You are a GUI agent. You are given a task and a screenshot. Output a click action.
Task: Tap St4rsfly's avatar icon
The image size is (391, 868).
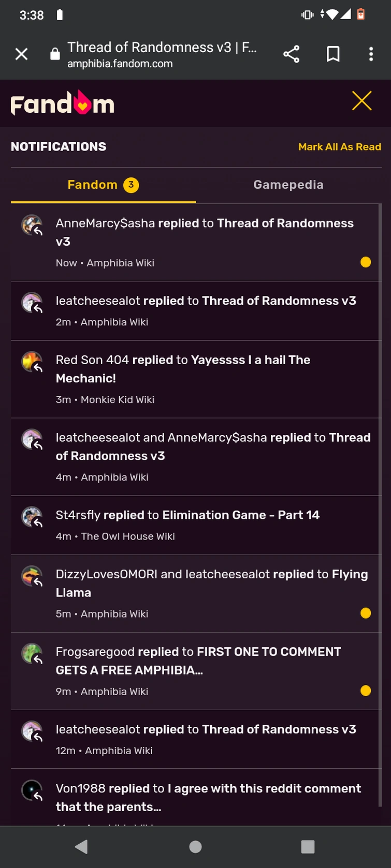click(32, 516)
